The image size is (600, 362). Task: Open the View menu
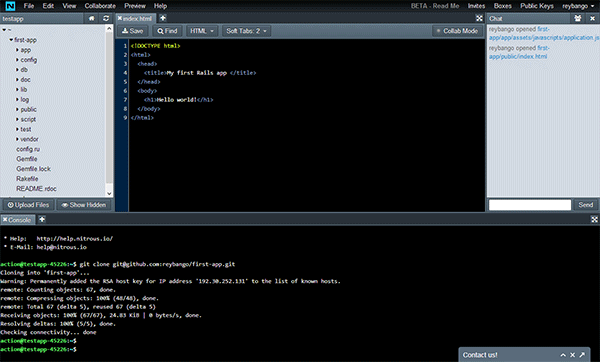pos(69,6)
